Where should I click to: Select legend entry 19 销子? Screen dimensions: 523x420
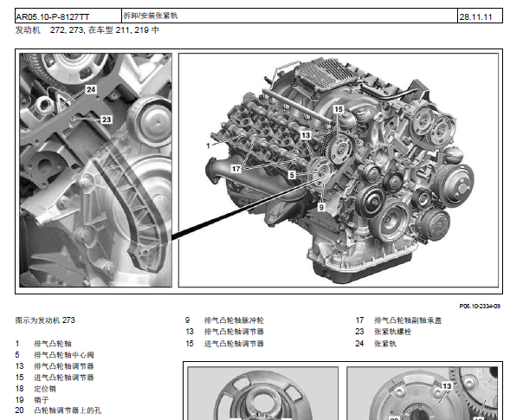tap(32, 400)
